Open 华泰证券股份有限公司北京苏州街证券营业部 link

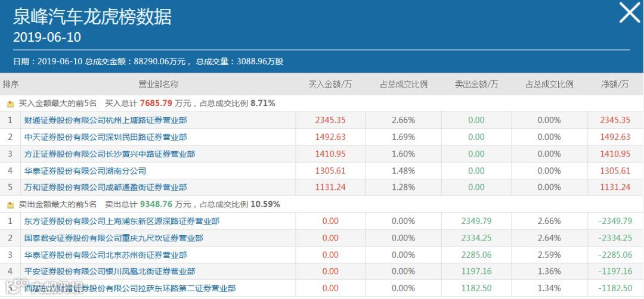106,255
